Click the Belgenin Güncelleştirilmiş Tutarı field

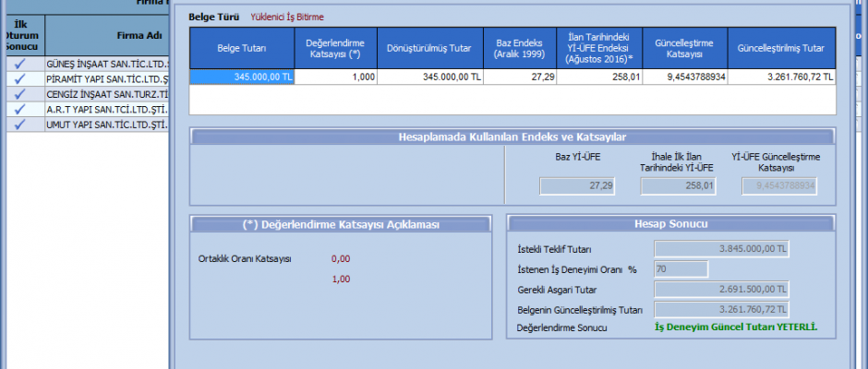[x=721, y=309]
